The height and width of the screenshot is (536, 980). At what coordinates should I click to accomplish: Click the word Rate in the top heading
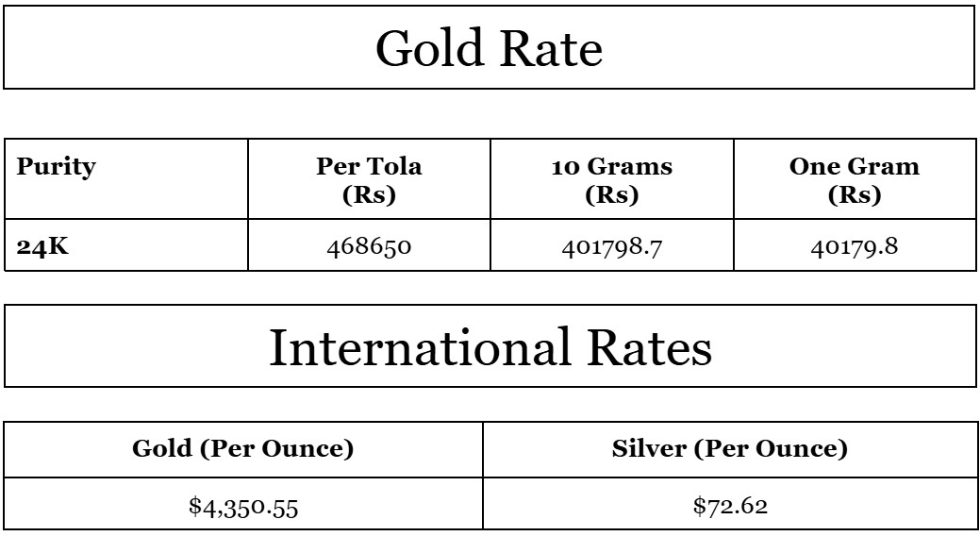(x=549, y=48)
